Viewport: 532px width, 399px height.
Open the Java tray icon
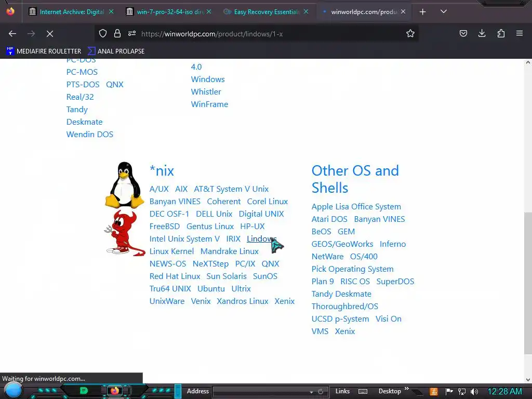[434, 392]
